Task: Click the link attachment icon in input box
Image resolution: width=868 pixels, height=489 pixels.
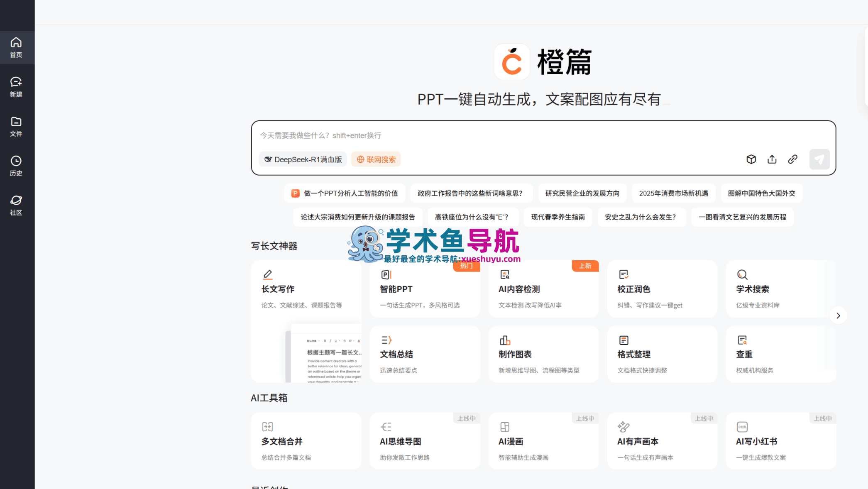Action: [793, 159]
